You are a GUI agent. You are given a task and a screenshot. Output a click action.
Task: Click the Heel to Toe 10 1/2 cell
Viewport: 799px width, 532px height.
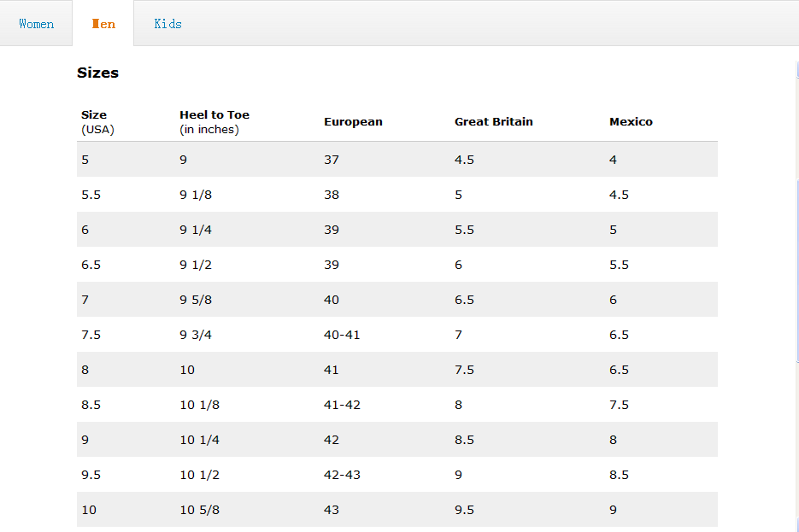click(199, 475)
